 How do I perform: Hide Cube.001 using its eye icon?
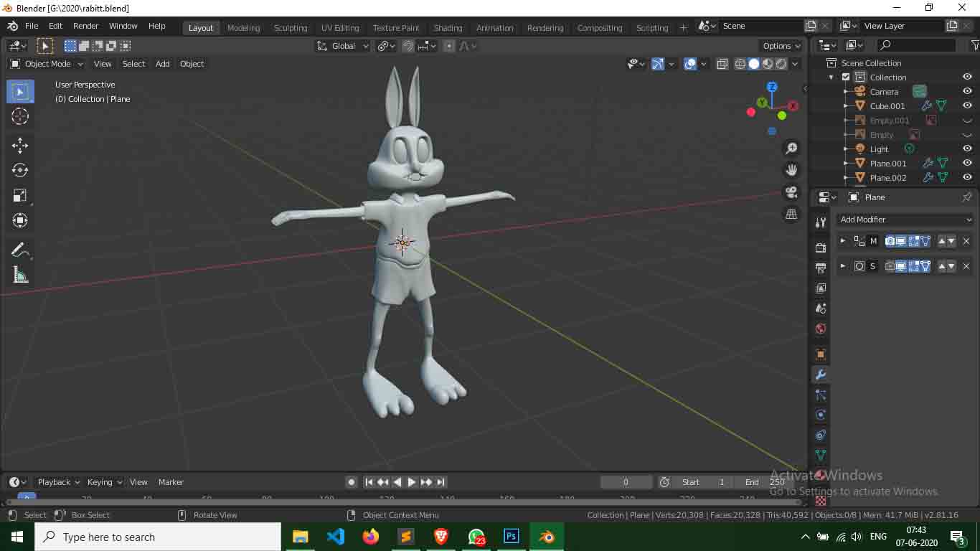tap(967, 105)
